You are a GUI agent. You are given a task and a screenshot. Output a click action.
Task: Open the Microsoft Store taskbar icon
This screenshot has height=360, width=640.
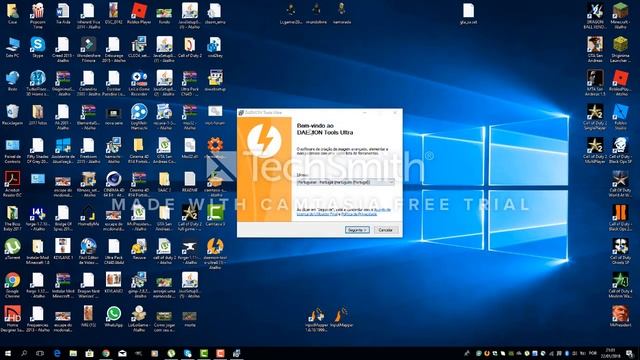[89, 353]
